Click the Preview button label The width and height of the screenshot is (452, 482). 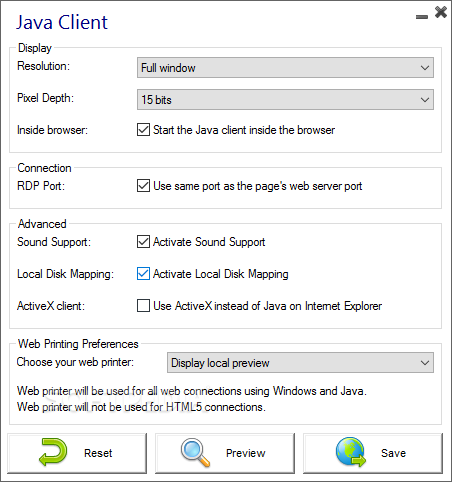246,453
